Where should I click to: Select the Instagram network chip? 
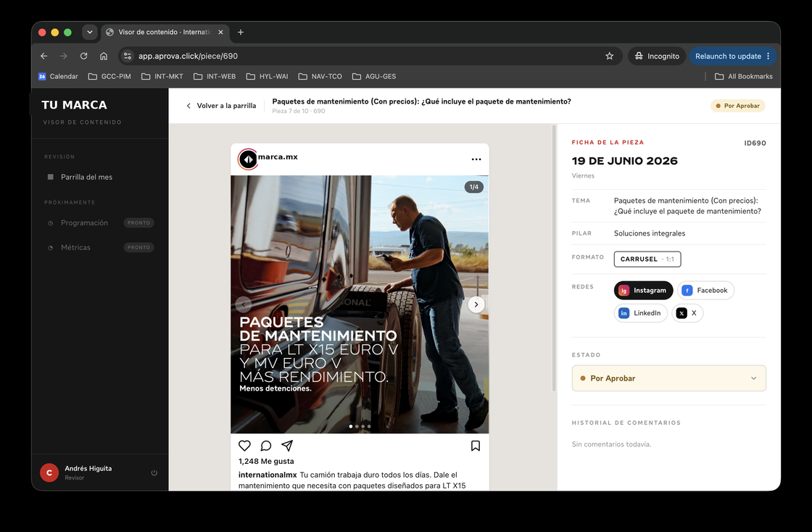pyautogui.click(x=643, y=291)
